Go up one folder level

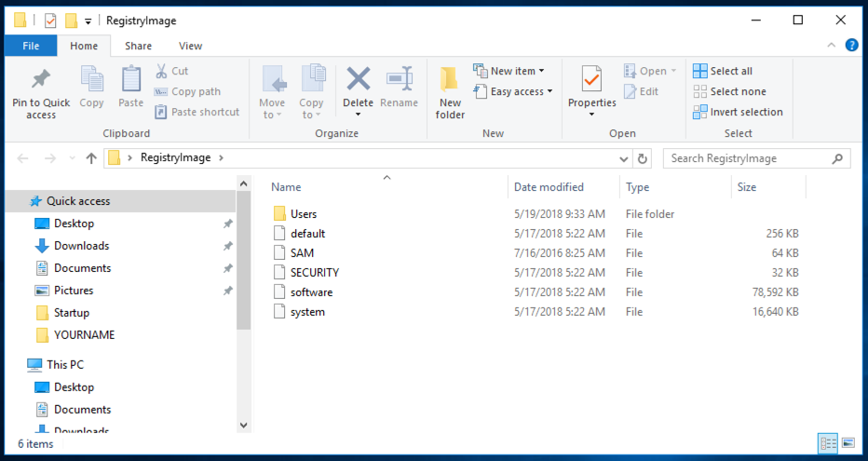coord(91,158)
